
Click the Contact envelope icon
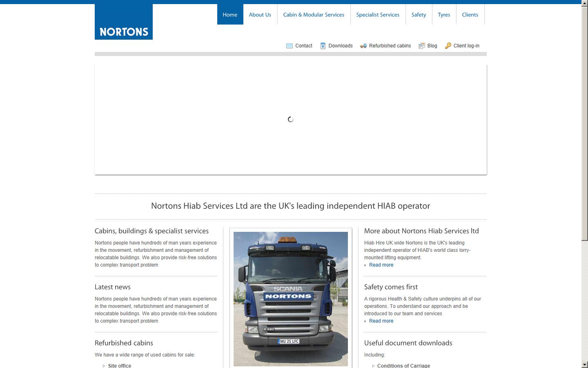[x=290, y=45]
